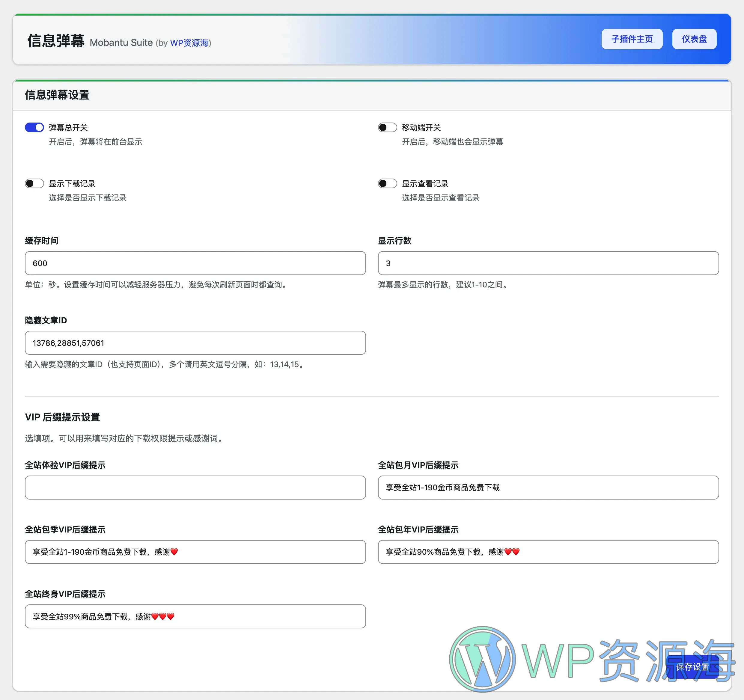Select the 全站包月VIP后缀提示 text box

pos(548,488)
